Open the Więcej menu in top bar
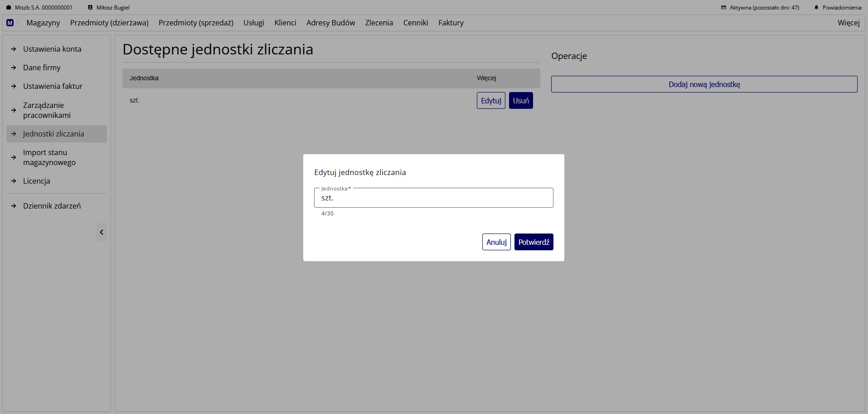This screenshot has height=414, width=868. point(848,23)
